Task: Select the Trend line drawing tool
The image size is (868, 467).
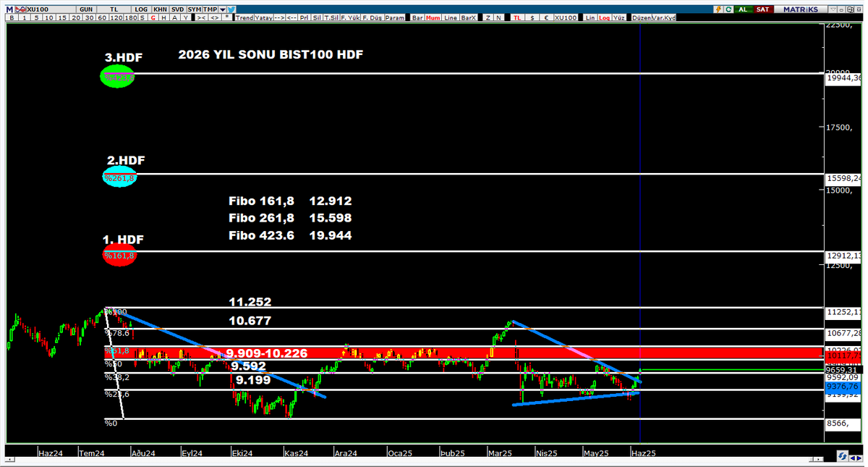Action: coord(244,17)
